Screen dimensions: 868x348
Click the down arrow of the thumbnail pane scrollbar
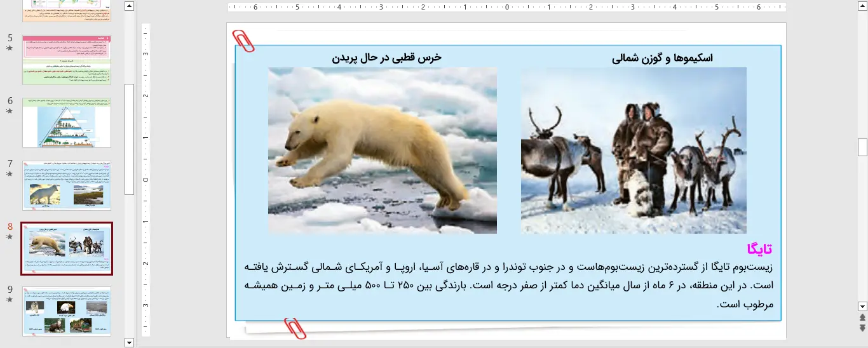pyautogui.click(x=130, y=342)
